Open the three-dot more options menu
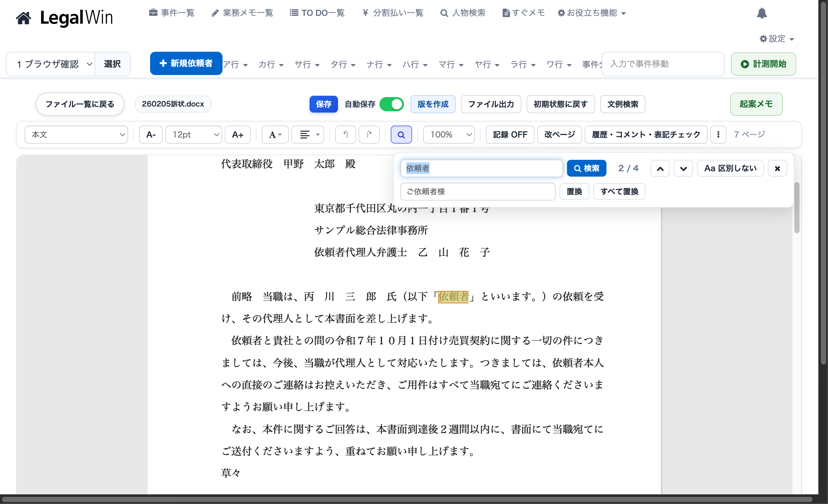The height and width of the screenshot is (504, 828). pyautogui.click(x=718, y=135)
